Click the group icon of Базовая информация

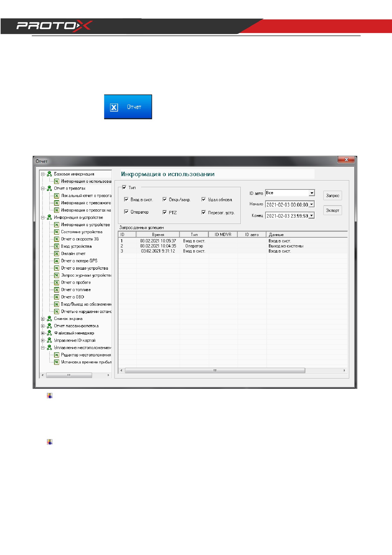[49, 174]
